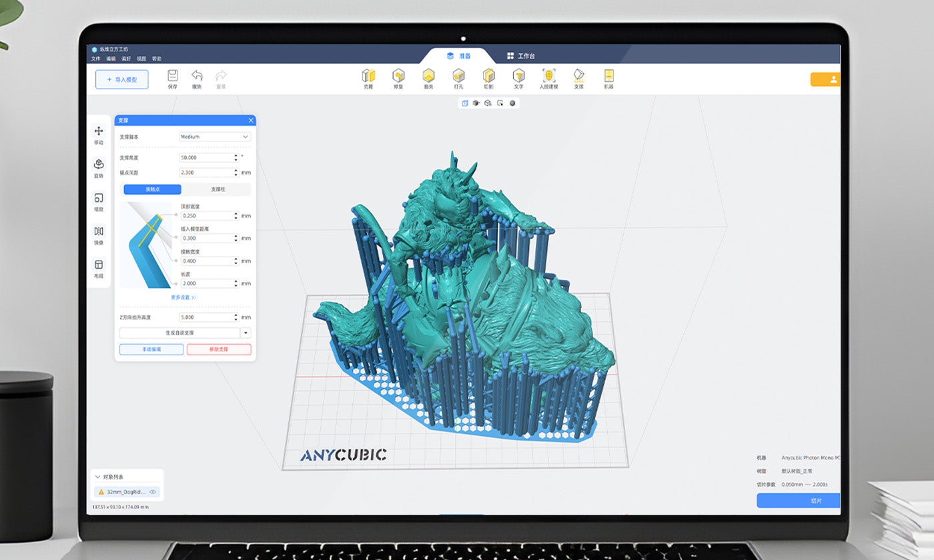Switch to the 工作台 tab

(522, 56)
